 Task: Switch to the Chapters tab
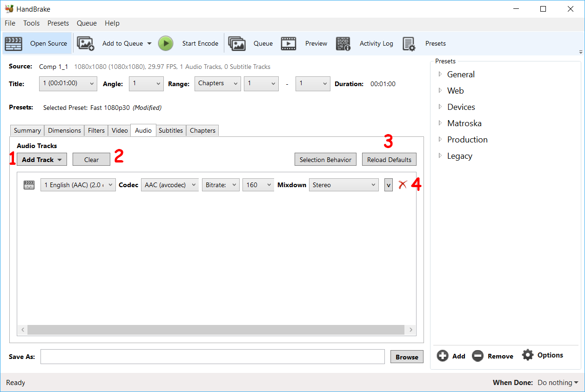[202, 131]
